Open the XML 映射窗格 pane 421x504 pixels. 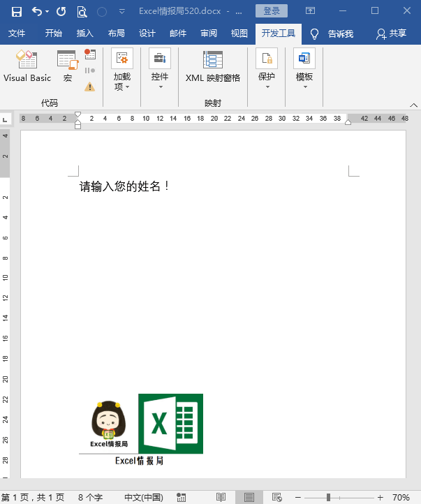213,66
